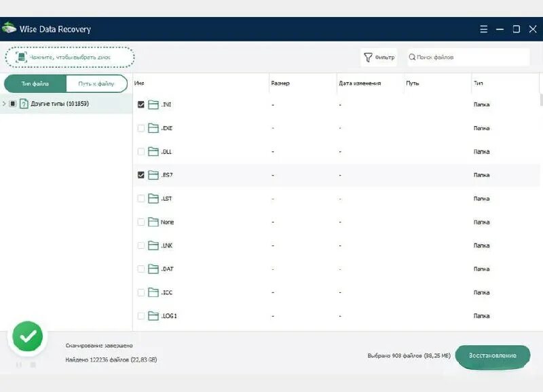
Task: Click the None folder icon
Action: (153, 222)
